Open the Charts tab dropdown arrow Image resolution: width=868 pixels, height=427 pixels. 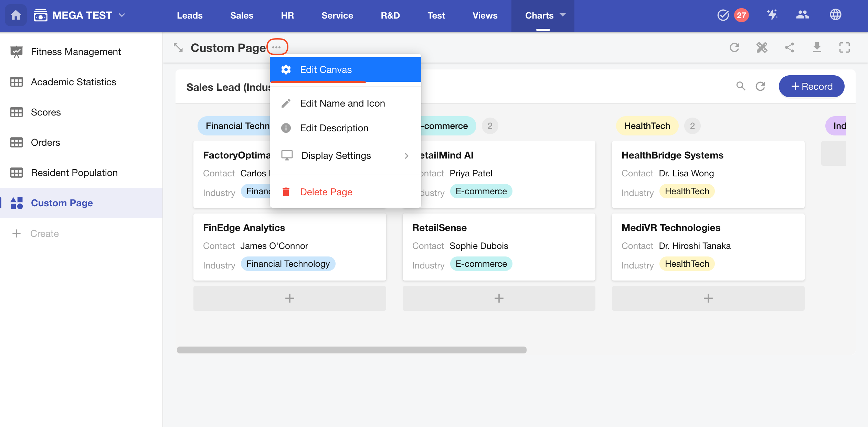coord(563,15)
